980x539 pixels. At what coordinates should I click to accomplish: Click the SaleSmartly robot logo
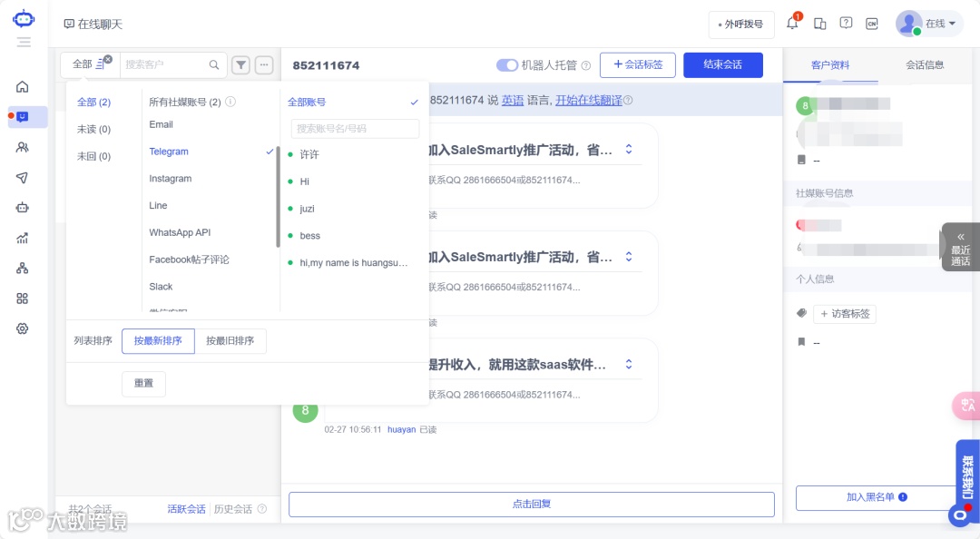(x=23, y=19)
